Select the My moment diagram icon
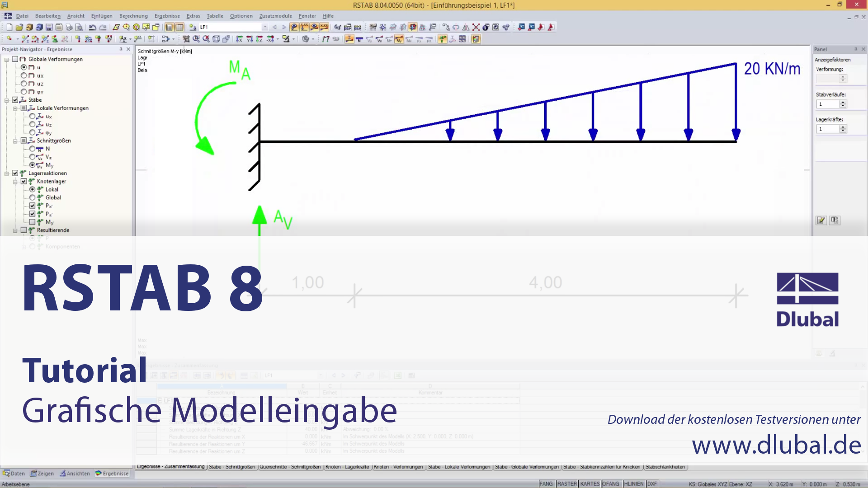868x488 pixels. 399,39
